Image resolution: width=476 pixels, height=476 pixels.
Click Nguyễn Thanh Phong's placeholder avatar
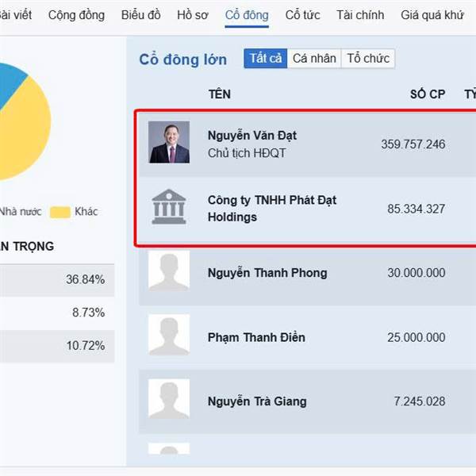(169, 271)
